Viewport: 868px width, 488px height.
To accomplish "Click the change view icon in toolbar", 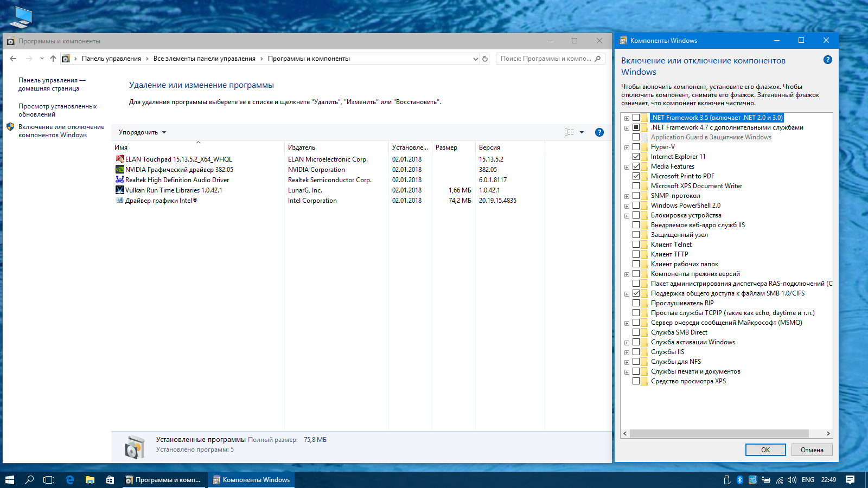I will [x=569, y=132].
